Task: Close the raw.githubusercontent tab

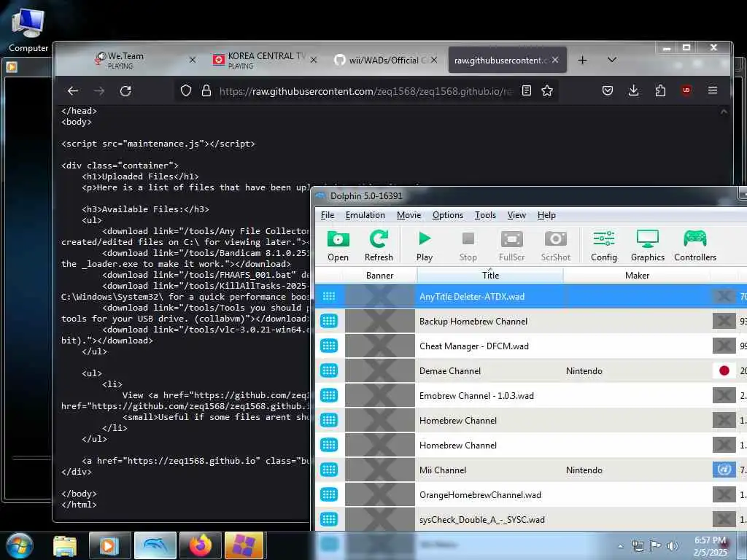Action: (555, 60)
